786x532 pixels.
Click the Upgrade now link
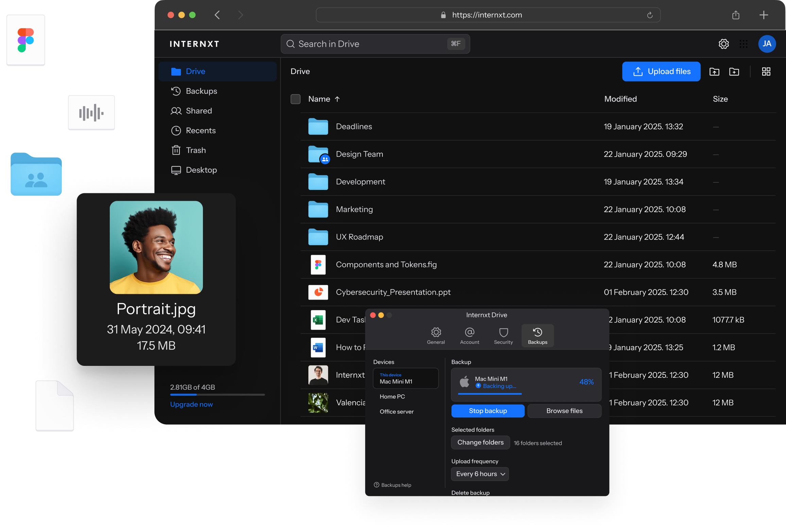tap(191, 404)
